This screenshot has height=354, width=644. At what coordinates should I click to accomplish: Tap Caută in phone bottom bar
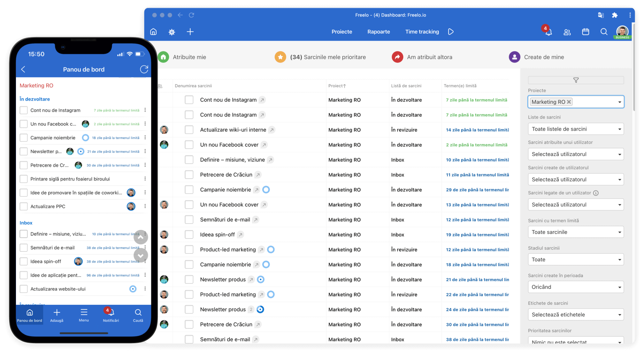(x=138, y=315)
